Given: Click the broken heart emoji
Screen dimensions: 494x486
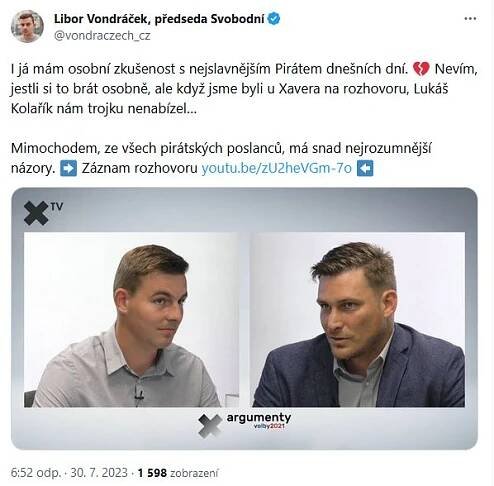Looking at the screenshot, I should pyautogui.click(x=421, y=69).
